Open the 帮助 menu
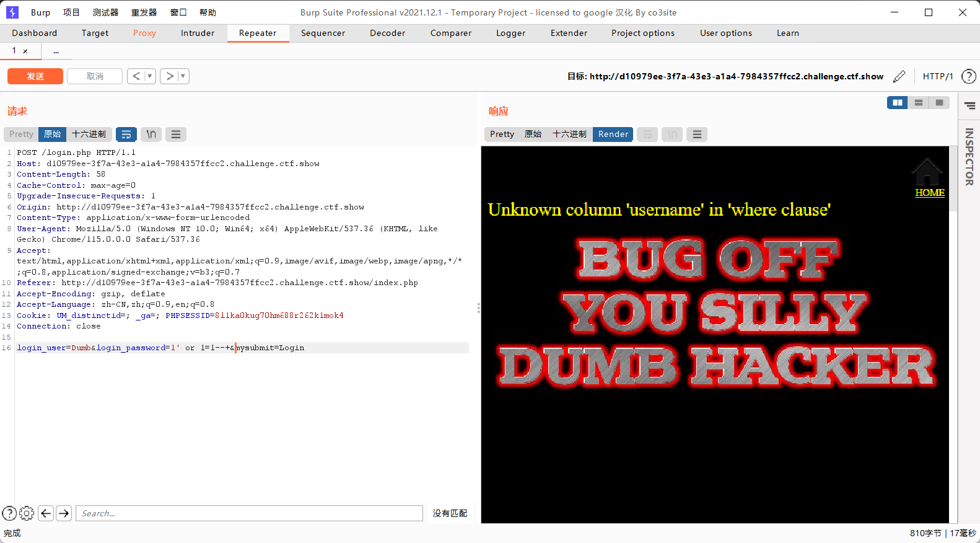This screenshot has width=980, height=543. click(x=208, y=12)
